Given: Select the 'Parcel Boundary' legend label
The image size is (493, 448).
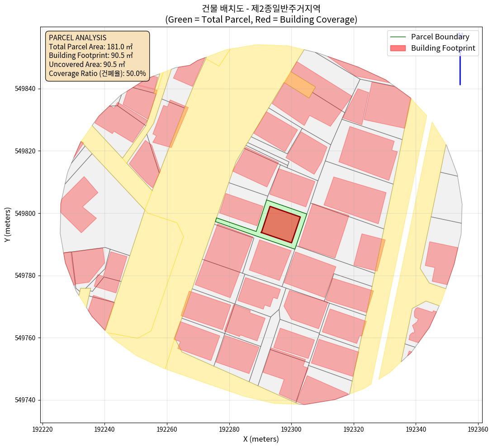Looking at the screenshot, I should (440, 37).
